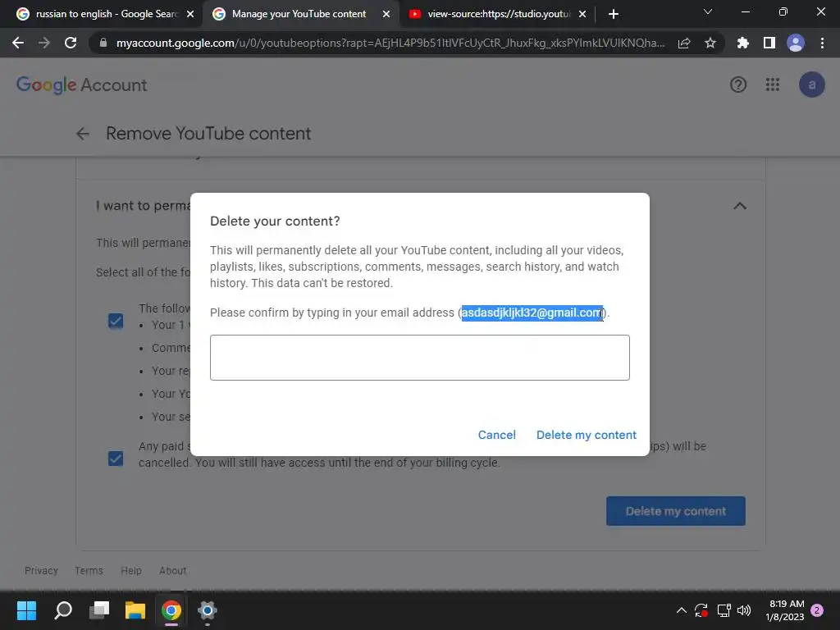Toggle the Chrome side panel icon
The width and height of the screenshot is (840, 630).
769,43
